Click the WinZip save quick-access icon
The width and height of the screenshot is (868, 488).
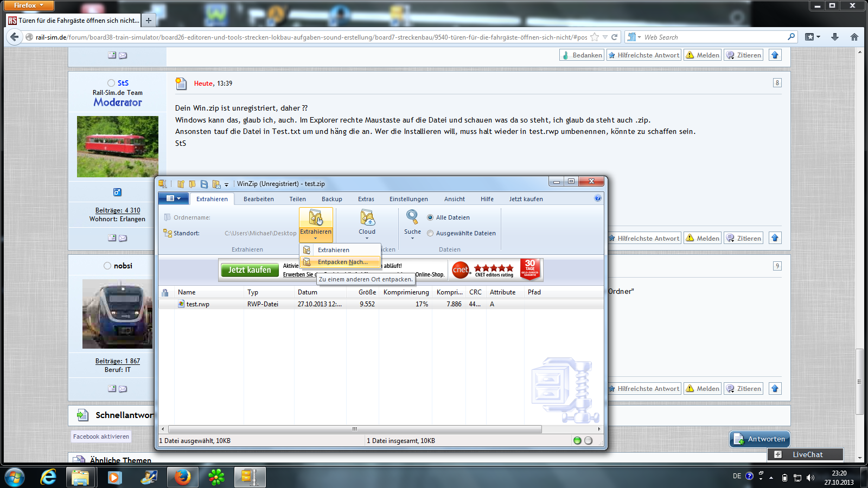click(x=204, y=184)
